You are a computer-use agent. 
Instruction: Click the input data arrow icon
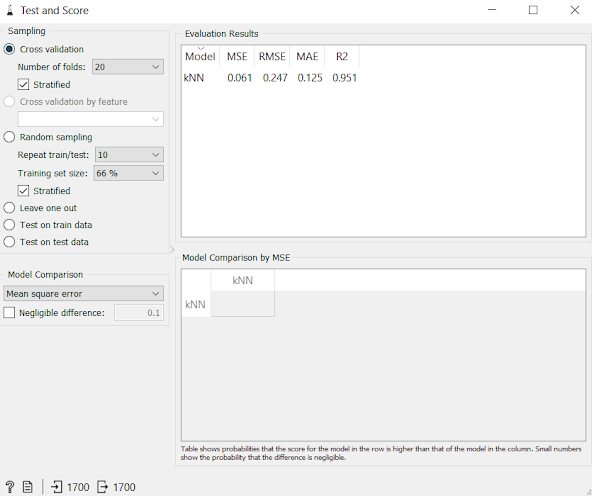[x=56, y=487]
